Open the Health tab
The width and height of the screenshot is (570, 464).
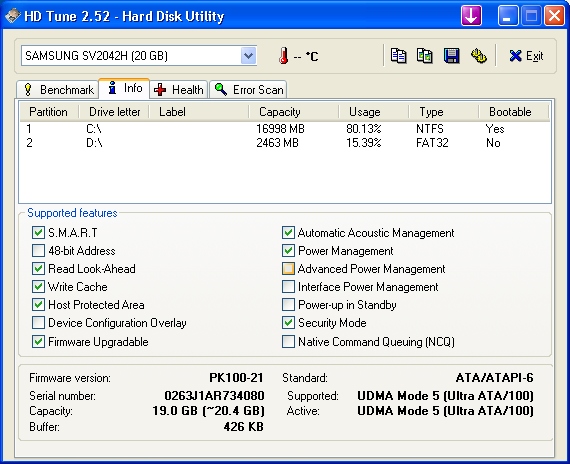(x=179, y=89)
